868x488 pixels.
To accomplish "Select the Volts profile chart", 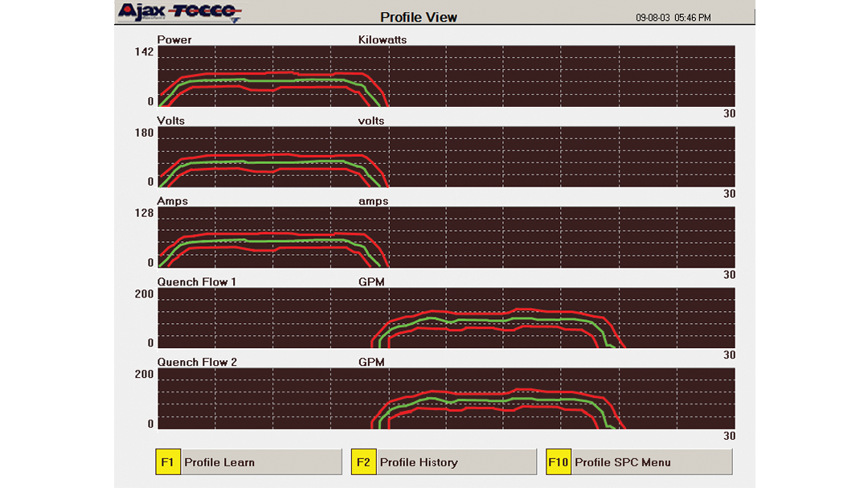I will point(446,157).
